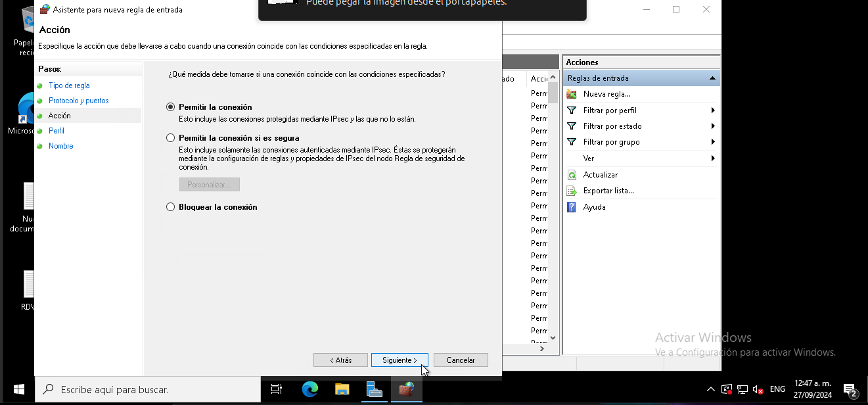Click the Exportar lista icon

tap(572, 191)
